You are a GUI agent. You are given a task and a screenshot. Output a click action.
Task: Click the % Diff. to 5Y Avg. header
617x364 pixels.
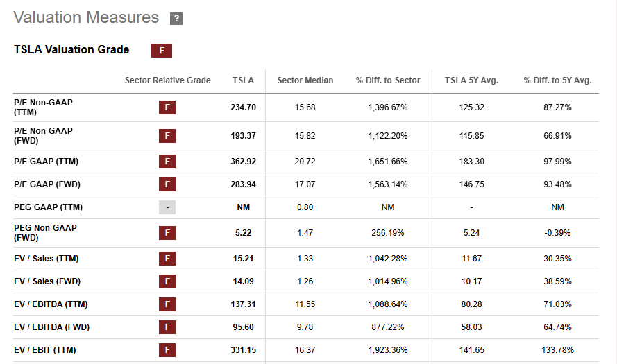[x=557, y=80]
